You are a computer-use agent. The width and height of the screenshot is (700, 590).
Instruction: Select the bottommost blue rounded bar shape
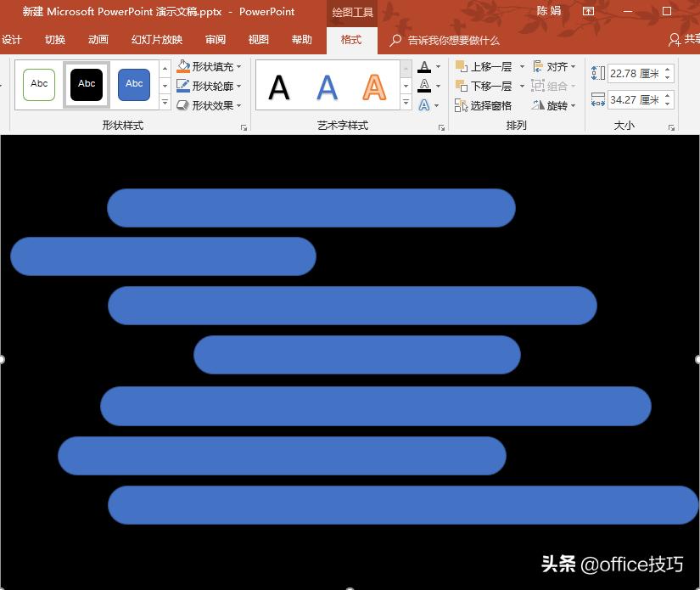(x=403, y=505)
